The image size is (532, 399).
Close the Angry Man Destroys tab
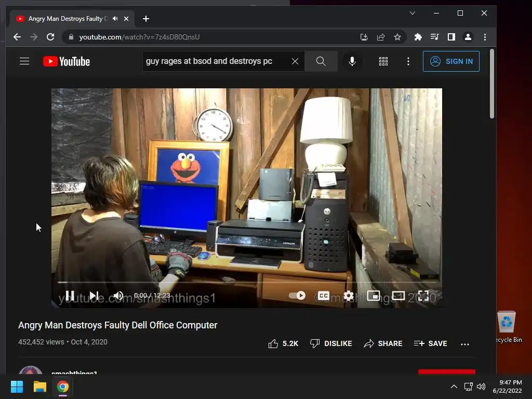pos(126,19)
